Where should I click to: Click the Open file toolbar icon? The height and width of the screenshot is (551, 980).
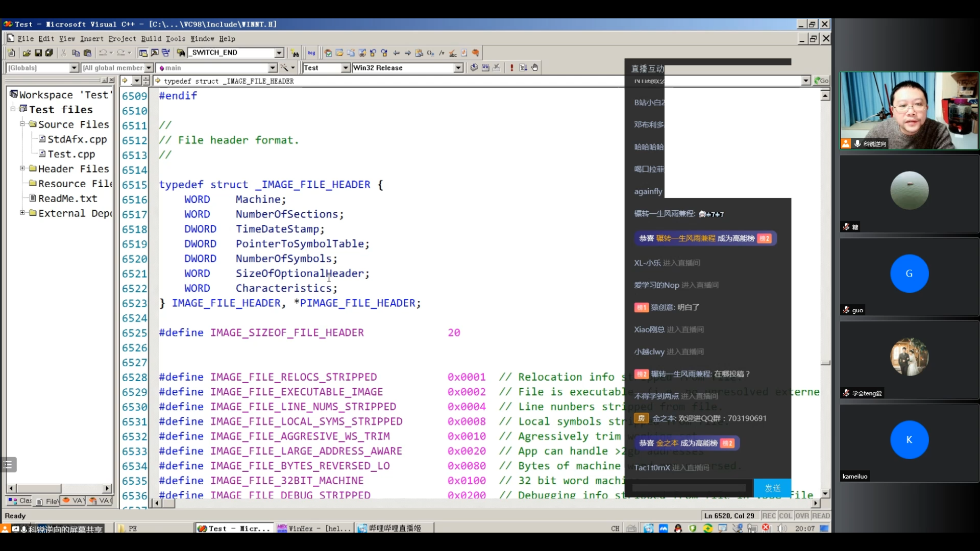pyautogui.click(x=24, y=52)
